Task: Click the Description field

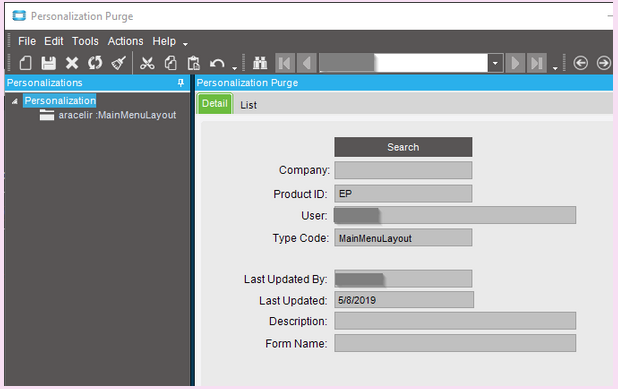Action: (x=455, y=321)
